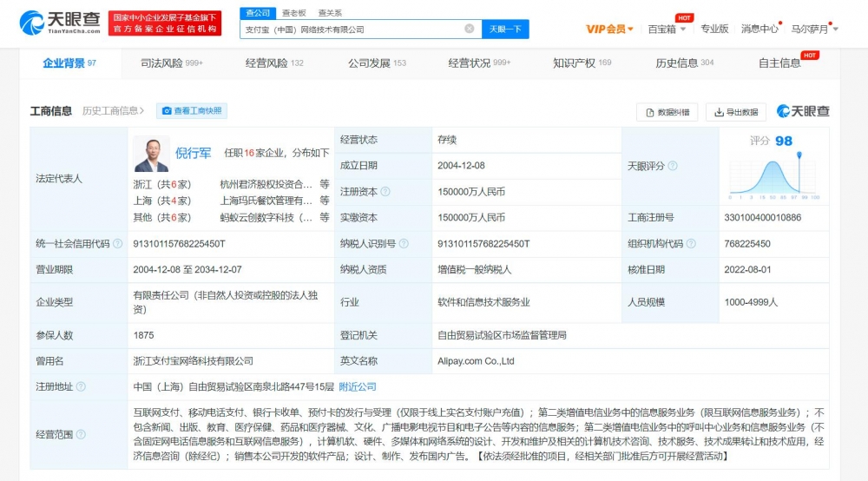Switch to the 司法风险 tab
868x481 pixels.
(172, 63)
